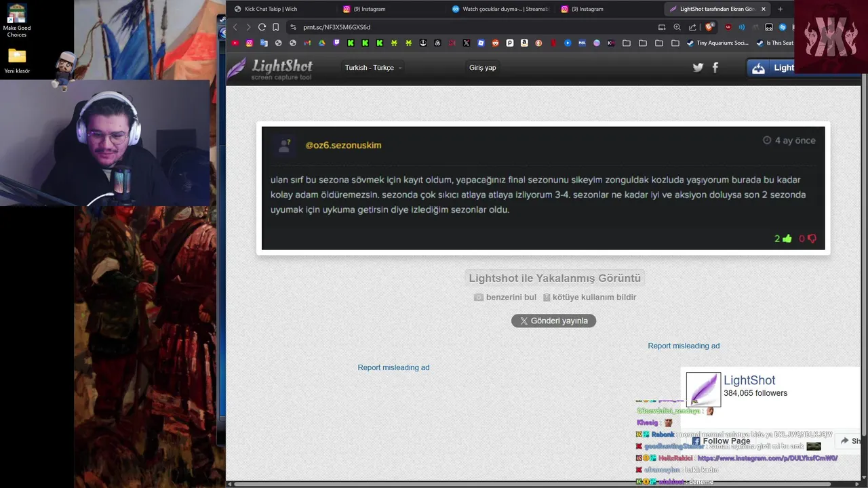Switch to Kick Chat Takip tab

tap(281, 9)
